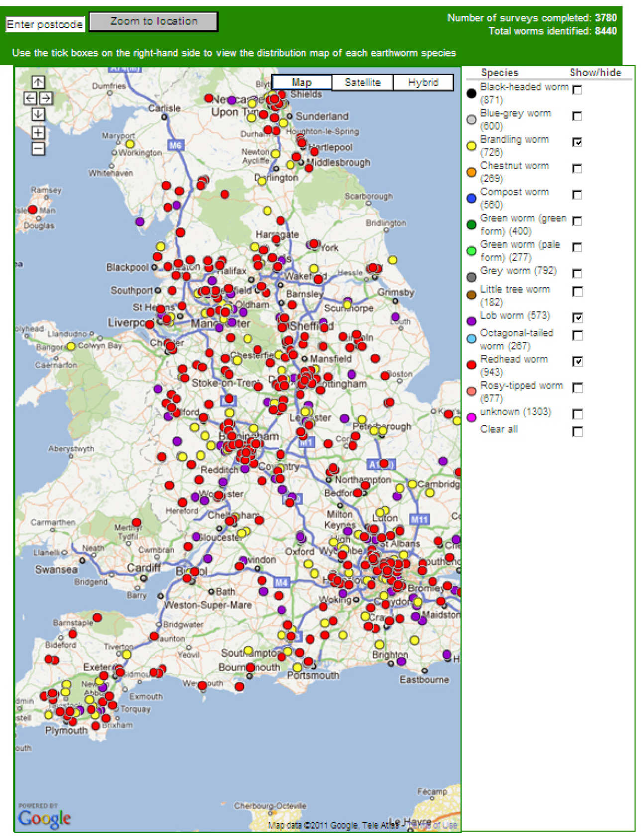Zoom out using the minus icon
Image resolution: width=644 pixels, height=836 pixels.
[38, 148]
